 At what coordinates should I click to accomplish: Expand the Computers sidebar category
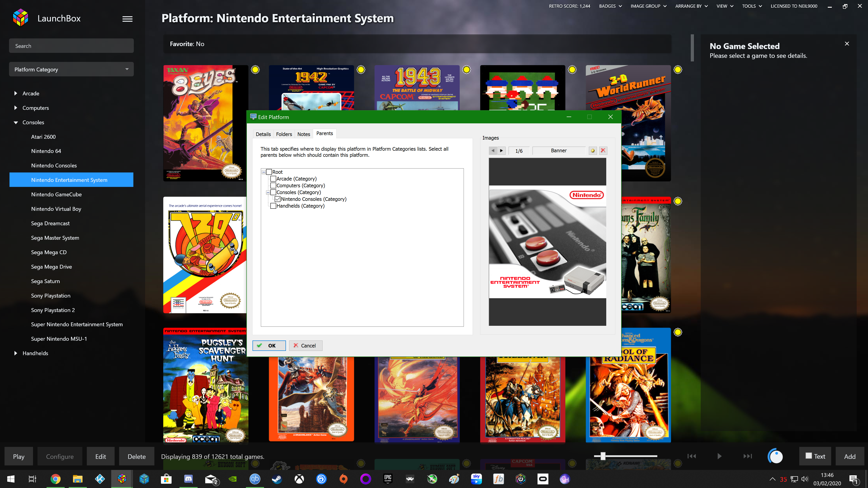click(16, 108)
